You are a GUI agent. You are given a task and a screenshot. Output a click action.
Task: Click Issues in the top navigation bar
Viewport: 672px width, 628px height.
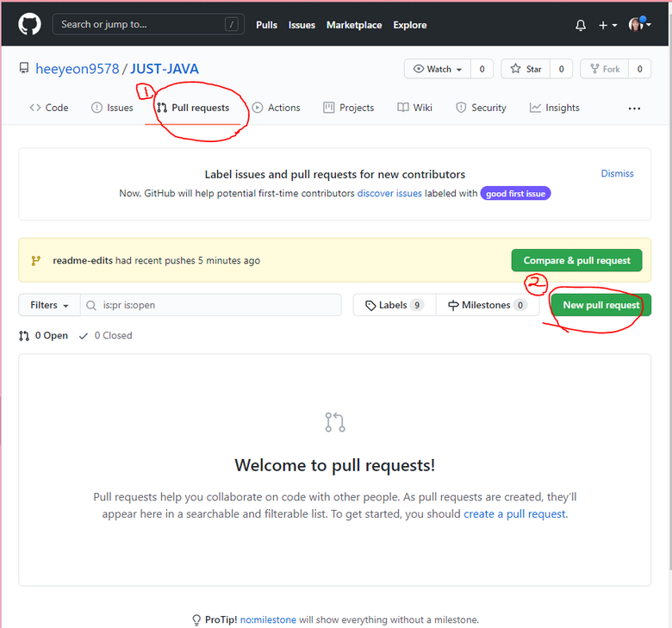click(x=302, y=25)
